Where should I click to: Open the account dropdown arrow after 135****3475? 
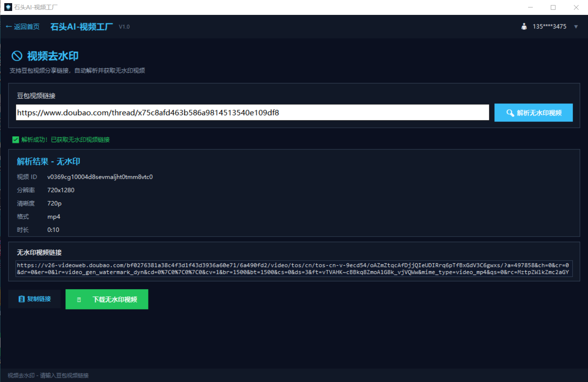pos(576,27)
